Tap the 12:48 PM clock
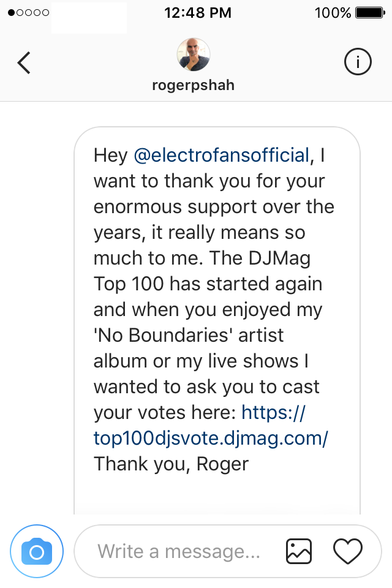The width and height of the screenshot is (392, 588). coord(198,13)
